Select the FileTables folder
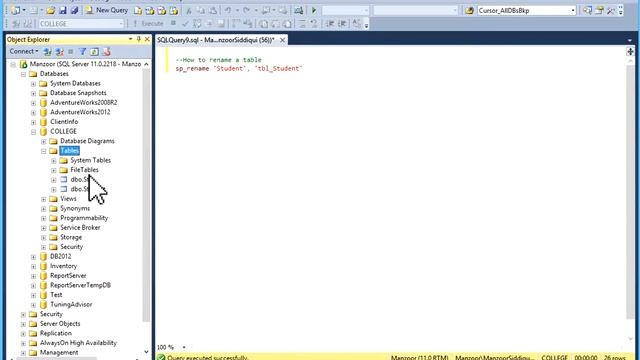The width and height of the screenshot is (640, 360). 84,170
